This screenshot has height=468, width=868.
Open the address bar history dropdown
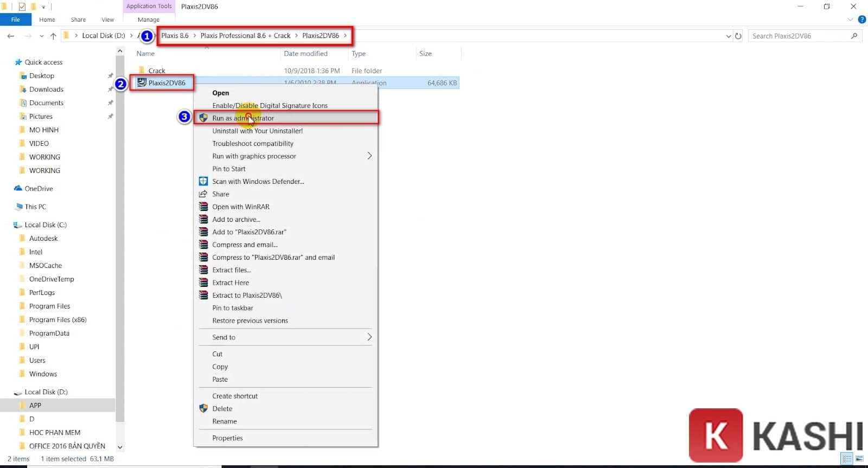tap(728, 36)
